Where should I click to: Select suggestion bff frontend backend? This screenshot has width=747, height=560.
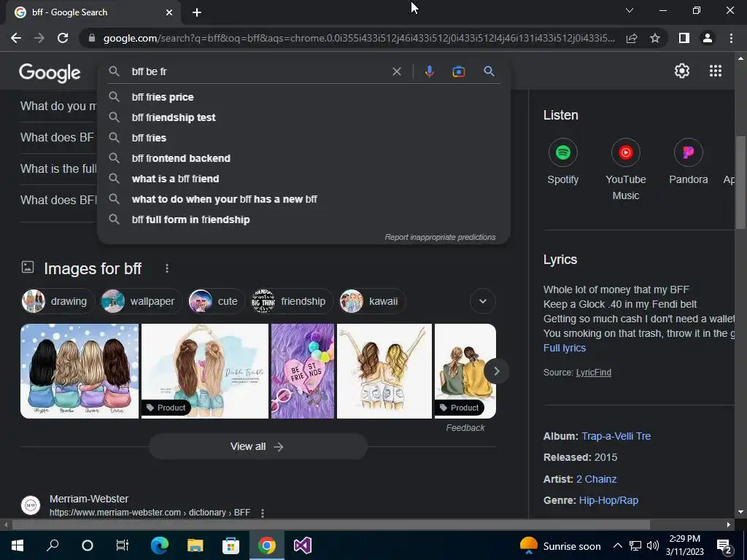(x=303, y=158)
